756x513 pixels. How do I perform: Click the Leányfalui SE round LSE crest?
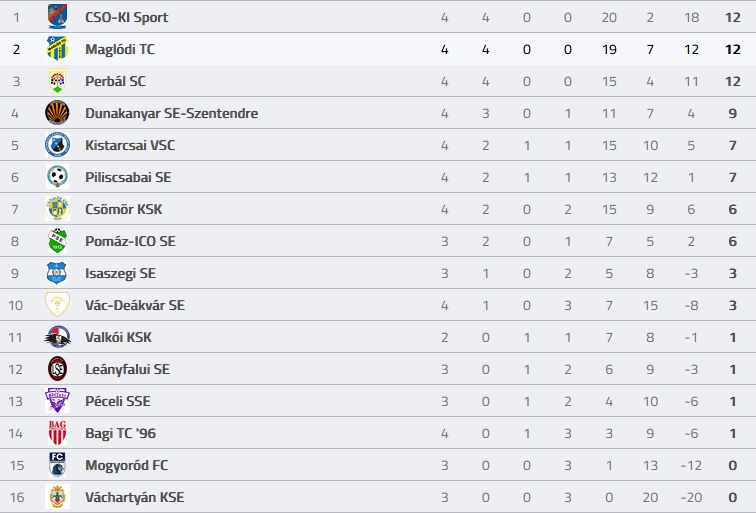[x=57, y=369]
